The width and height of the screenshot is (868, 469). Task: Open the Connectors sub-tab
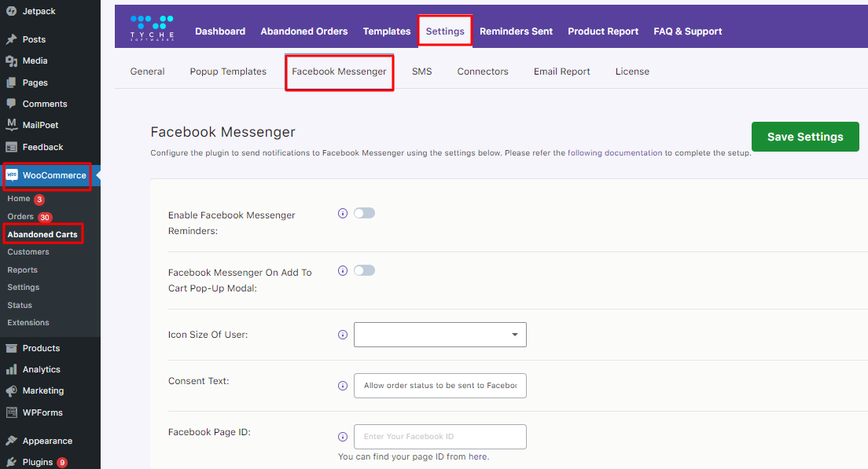[483, 71]
